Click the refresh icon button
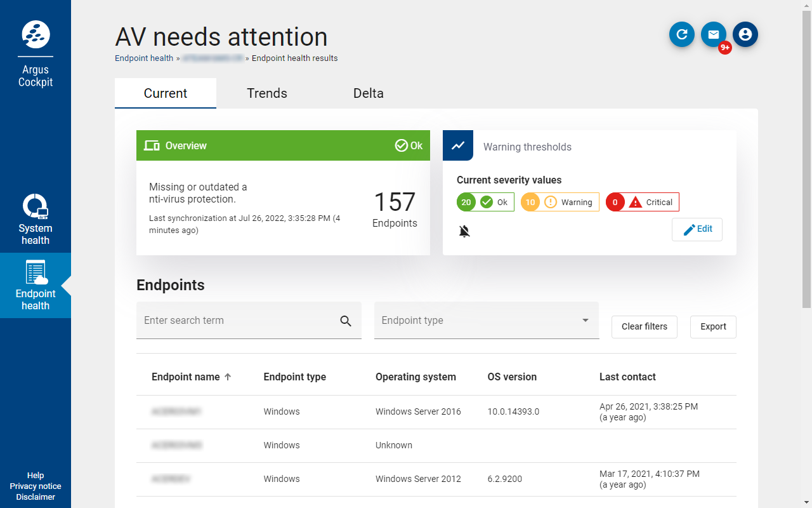Image resolution: width=812 pixels, height=508 pixels. [682, 34]
